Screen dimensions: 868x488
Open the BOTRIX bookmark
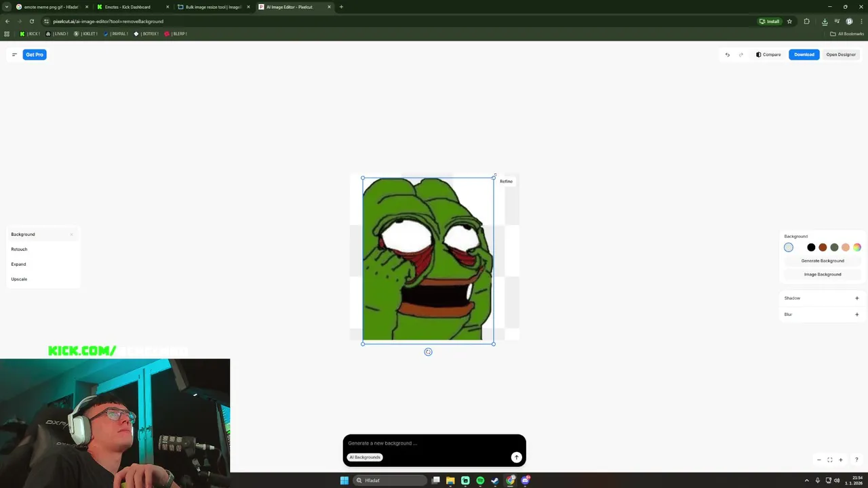146,33
